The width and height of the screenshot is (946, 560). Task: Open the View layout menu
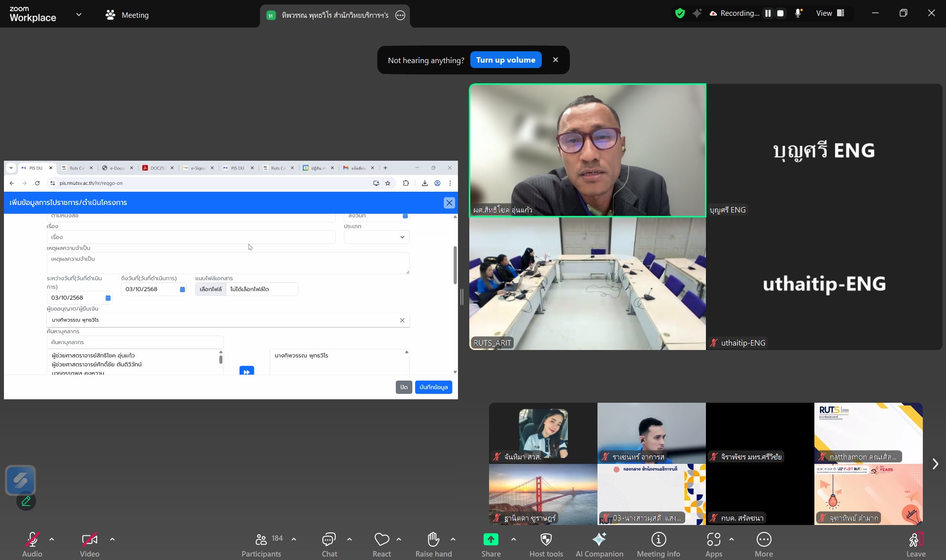coord(830,13)
